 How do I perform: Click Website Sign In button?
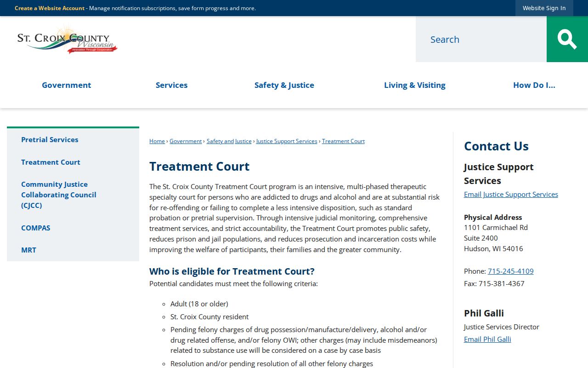click(544, 8)
